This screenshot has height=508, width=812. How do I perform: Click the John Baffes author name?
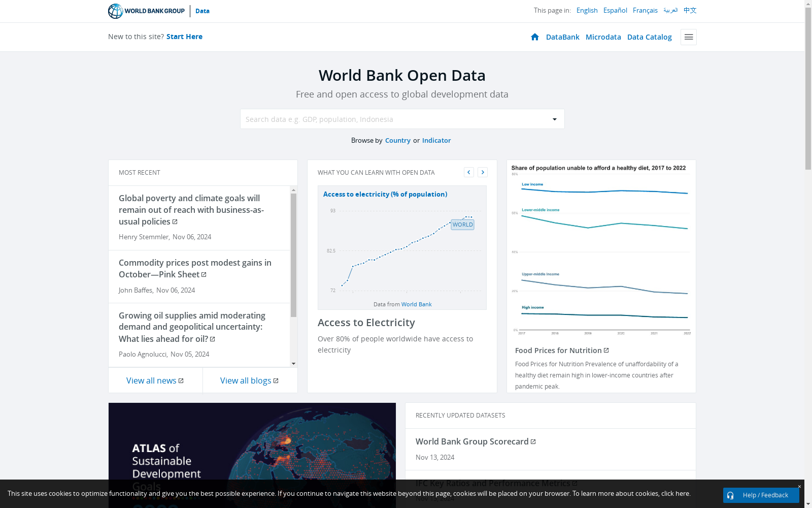136,290
